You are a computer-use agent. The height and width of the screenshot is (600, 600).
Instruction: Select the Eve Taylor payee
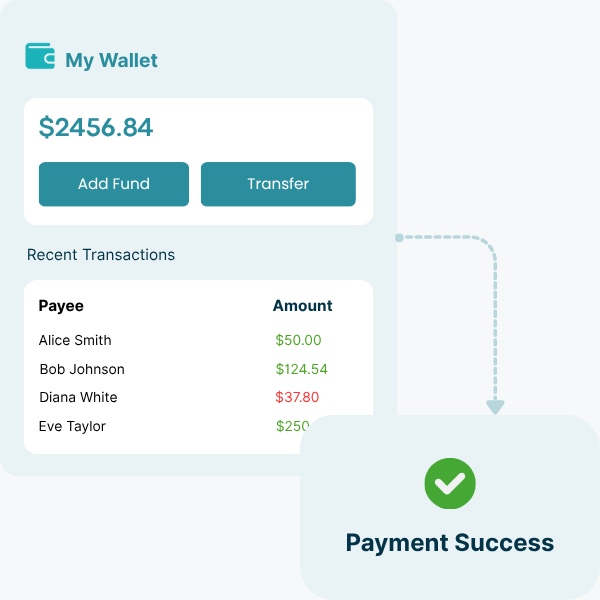(x=72, y=426)
